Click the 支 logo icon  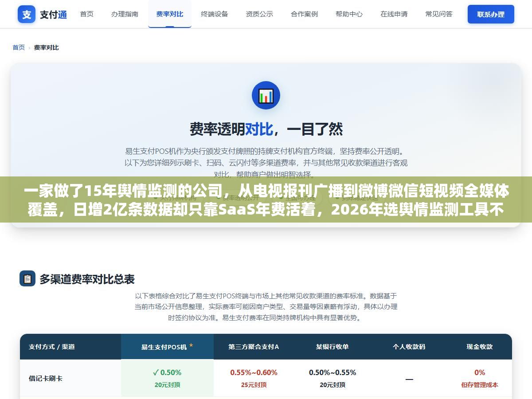[27, 14]
